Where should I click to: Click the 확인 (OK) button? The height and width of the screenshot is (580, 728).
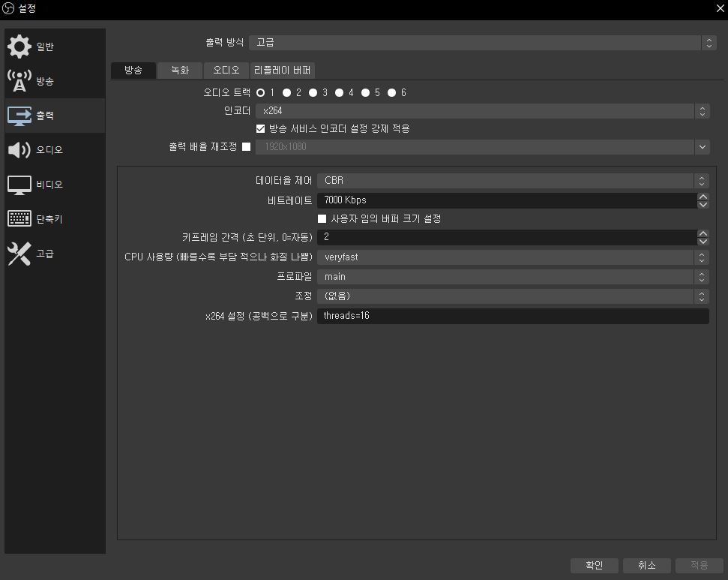coord(595,565)
